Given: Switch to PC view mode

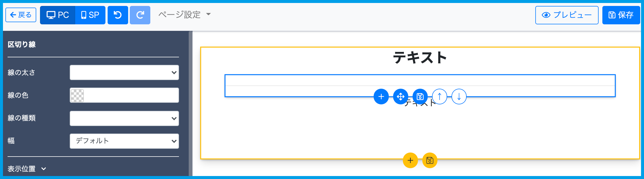Looking at the screenshot, I should 58,15.
